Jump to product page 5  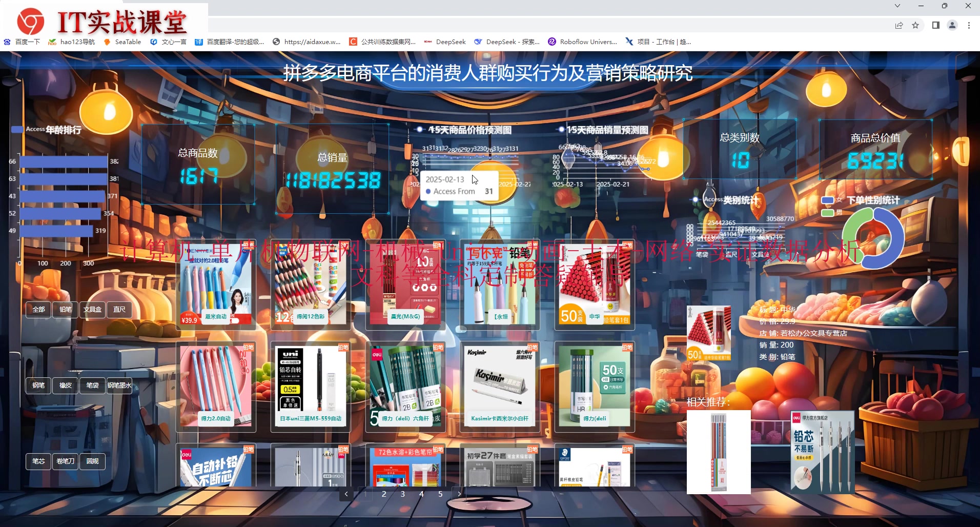440,494
